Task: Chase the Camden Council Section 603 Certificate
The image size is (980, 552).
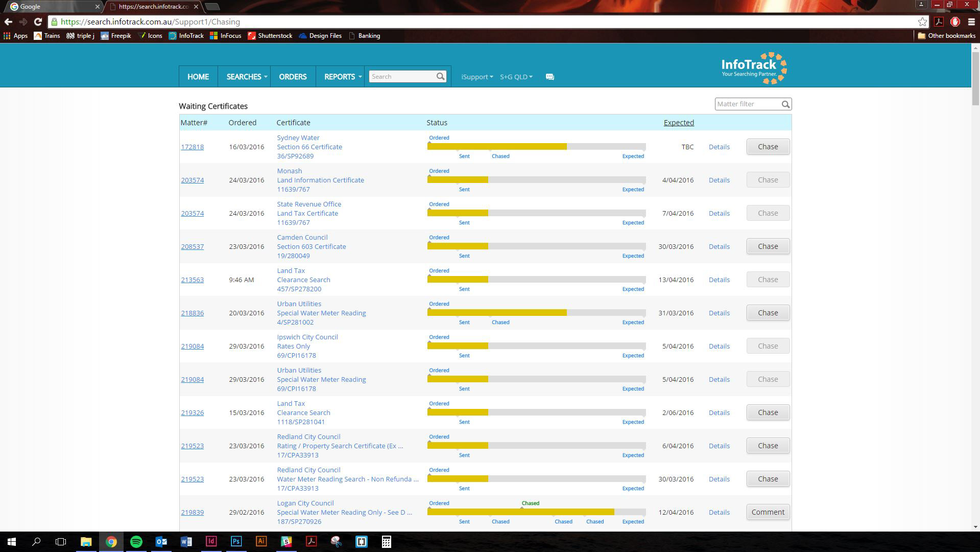Action: pyautogui.click(x=768, y=246)
